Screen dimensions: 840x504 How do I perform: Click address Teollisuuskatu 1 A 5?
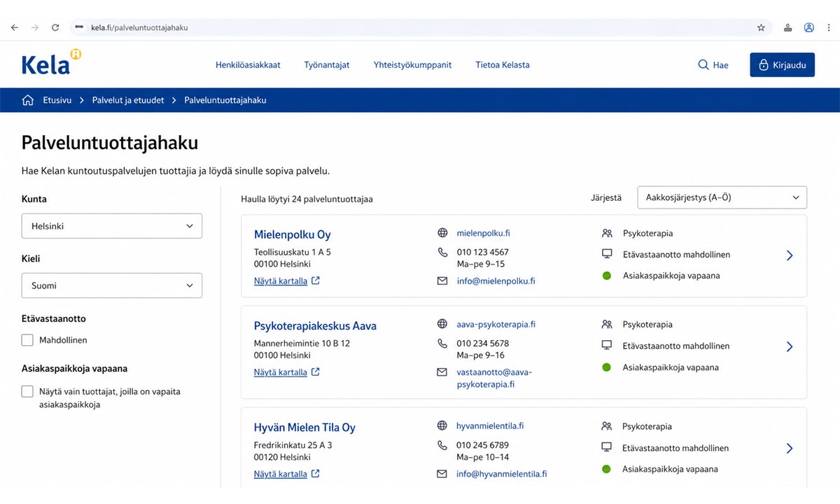tap(293, 252)
